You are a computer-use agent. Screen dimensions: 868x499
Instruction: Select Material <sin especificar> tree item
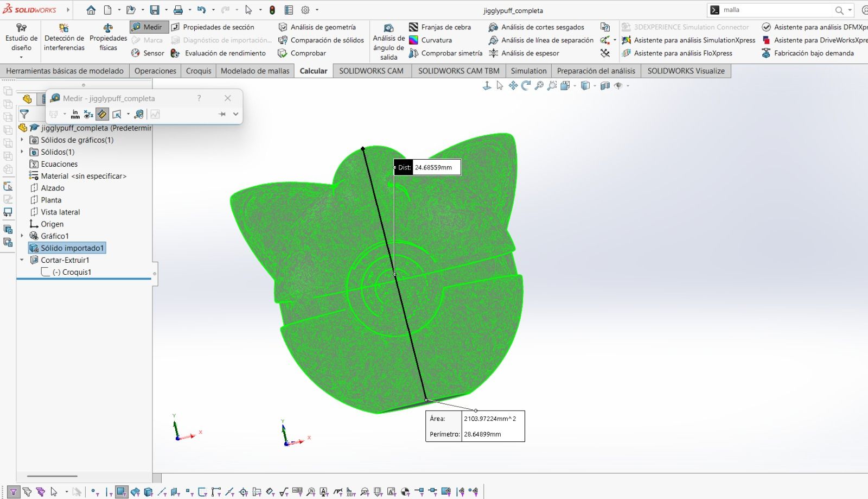pyautogui.click(x=78, y=176)
